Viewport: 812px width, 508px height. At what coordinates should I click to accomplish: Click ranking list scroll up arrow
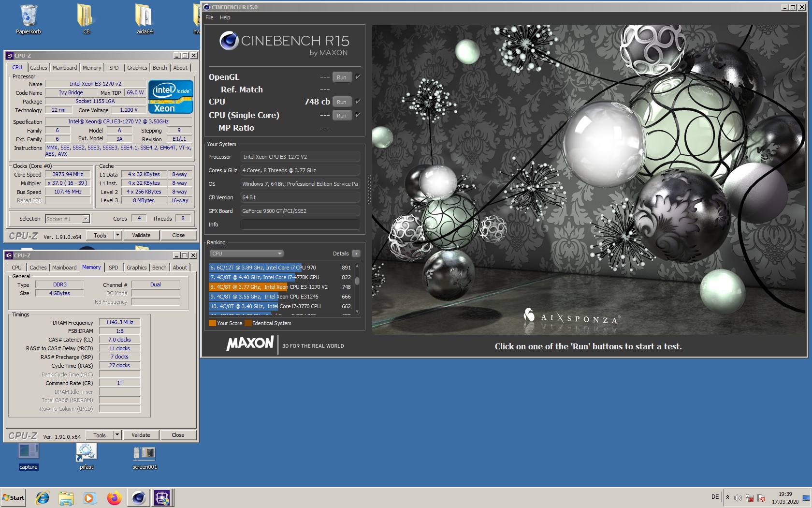tap(357, 266)
